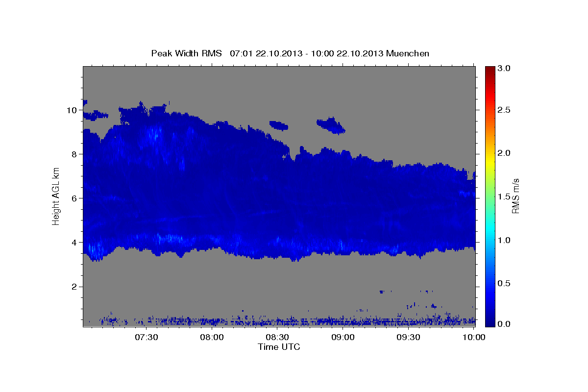This screenshot has width=588, height=392.
Task: Click the 10:00 time tick label
Action: 473,338
